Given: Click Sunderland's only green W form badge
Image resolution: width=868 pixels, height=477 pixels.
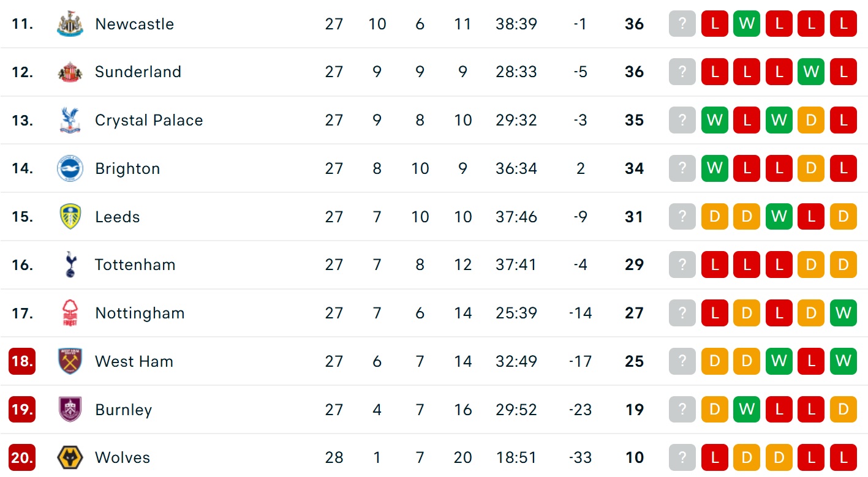Looking at the screenshot, I should point(811,72).
